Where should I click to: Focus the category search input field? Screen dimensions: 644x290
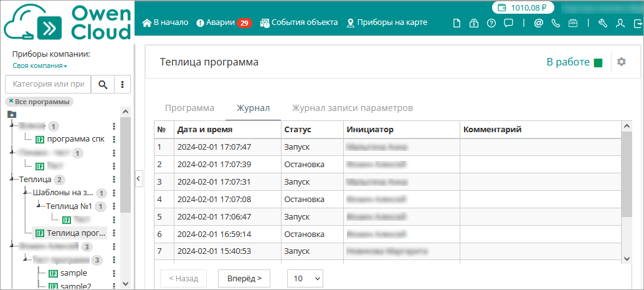(48, 84)
